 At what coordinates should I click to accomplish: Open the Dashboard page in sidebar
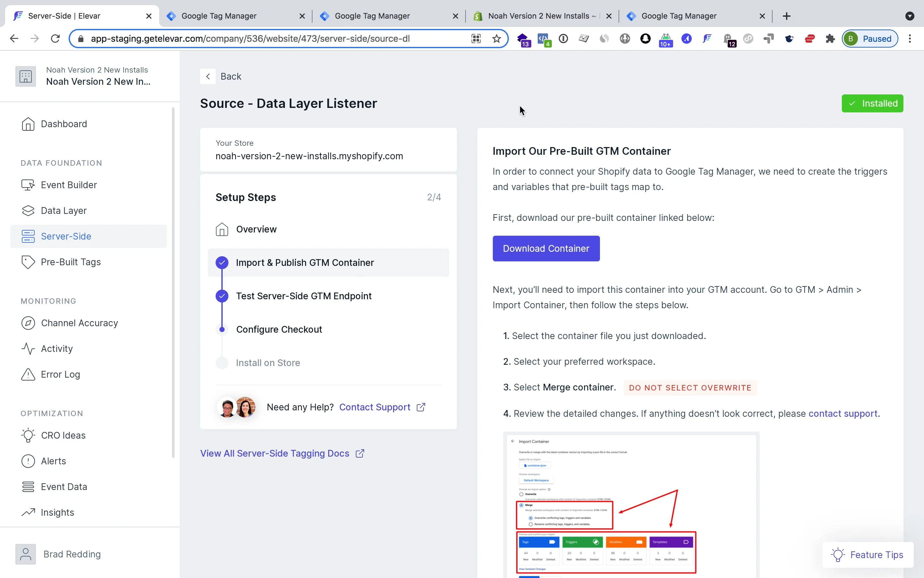coord(54,124)
